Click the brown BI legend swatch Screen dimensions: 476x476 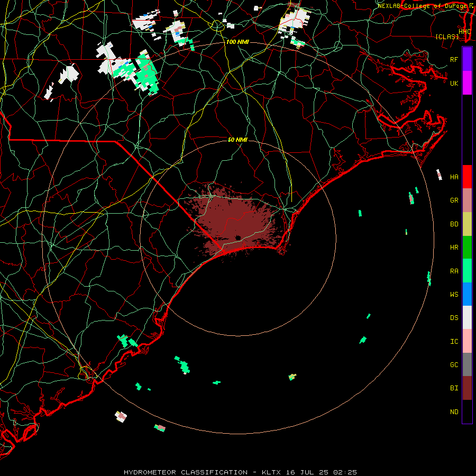467,388
